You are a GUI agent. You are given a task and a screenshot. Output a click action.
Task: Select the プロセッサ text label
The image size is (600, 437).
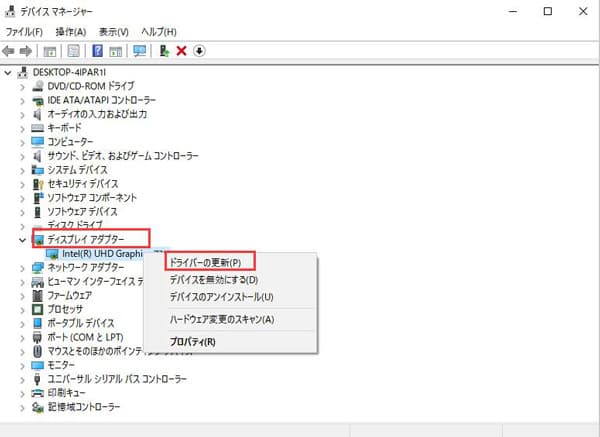tap(65, 309)
